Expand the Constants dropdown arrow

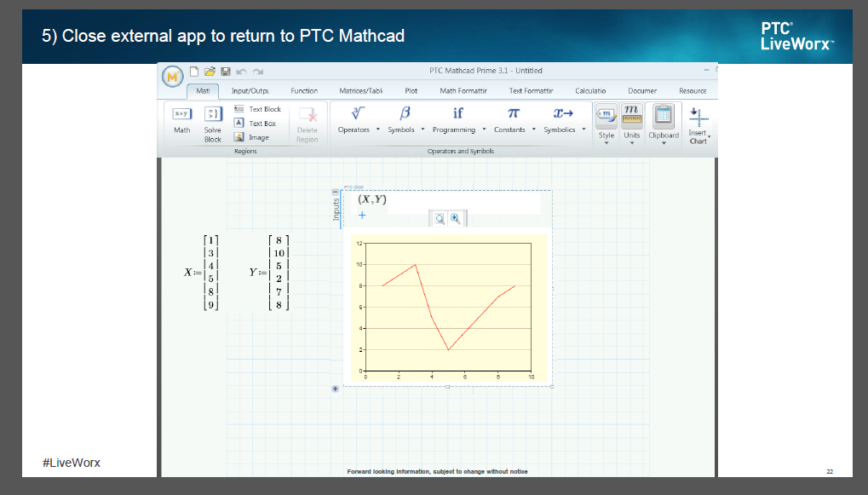click(533, 130)
